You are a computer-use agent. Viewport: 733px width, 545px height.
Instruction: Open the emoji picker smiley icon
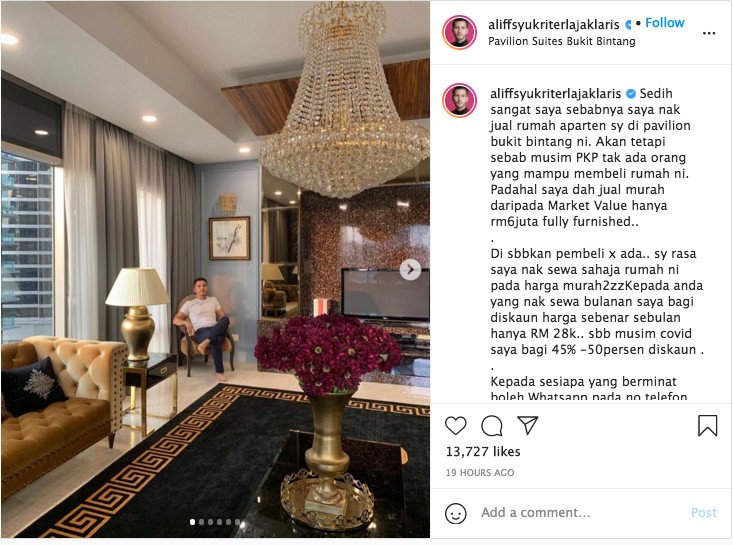(x=456, y=514)
